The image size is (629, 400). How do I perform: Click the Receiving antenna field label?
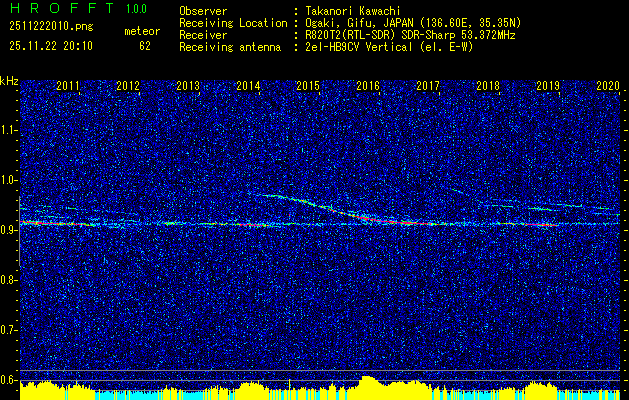[x=230, y=47]
